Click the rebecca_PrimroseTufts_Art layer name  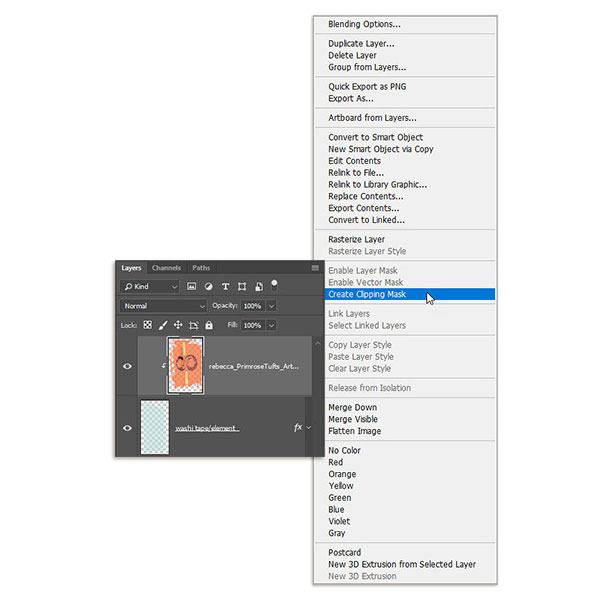pos(254,366)
